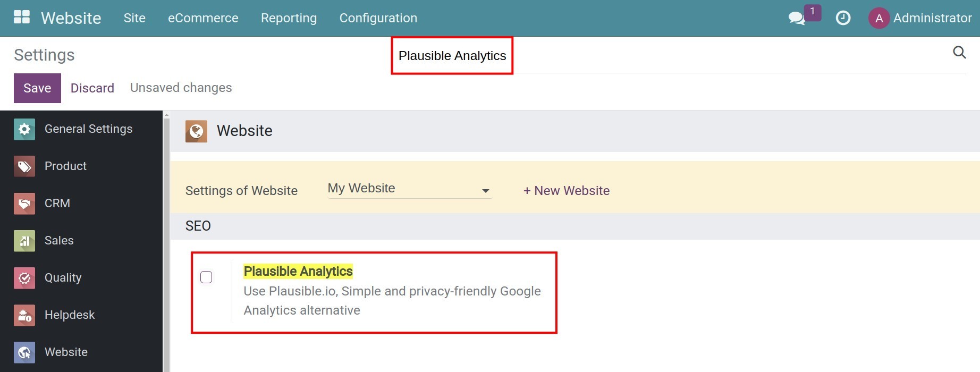Click the Website section header globe icon
980x372 pixels.
pyautogui.click(x=196, y=131)
